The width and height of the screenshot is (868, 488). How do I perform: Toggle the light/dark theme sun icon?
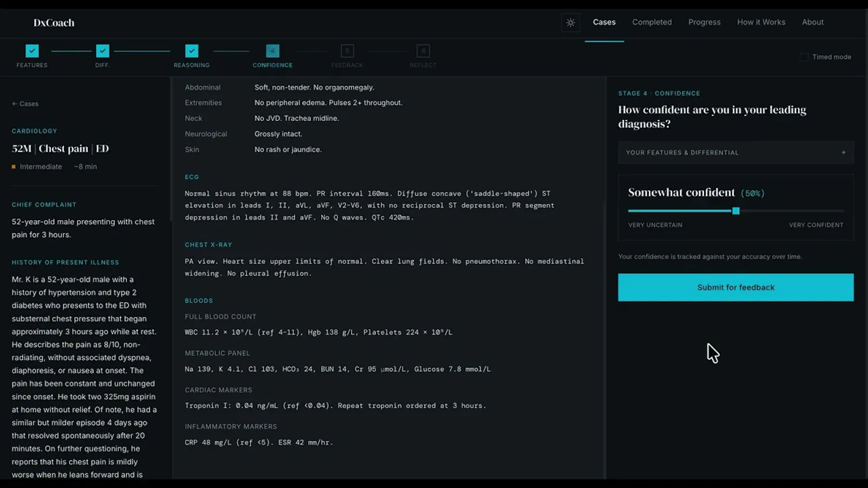click(x=570, y=23)
